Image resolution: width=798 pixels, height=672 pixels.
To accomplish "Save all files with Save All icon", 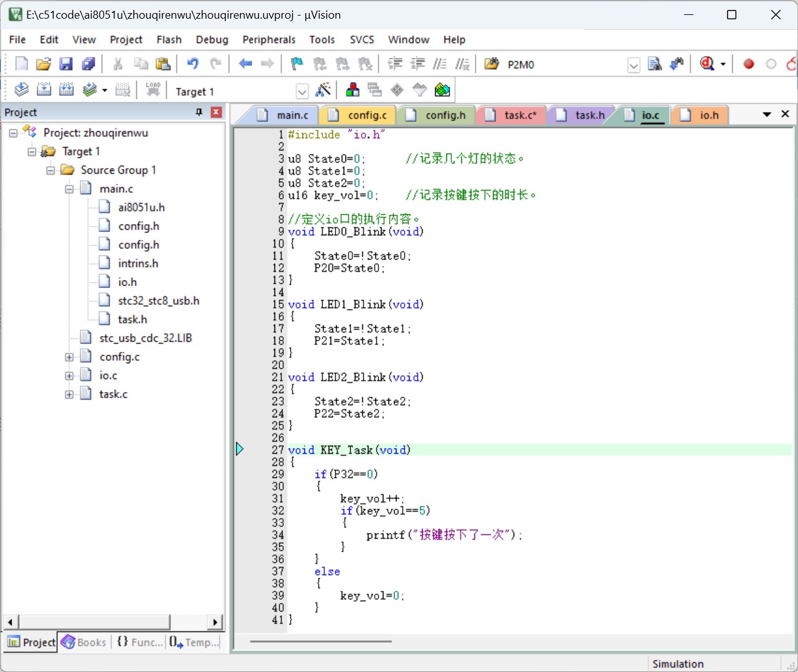I will coord(88,64).
